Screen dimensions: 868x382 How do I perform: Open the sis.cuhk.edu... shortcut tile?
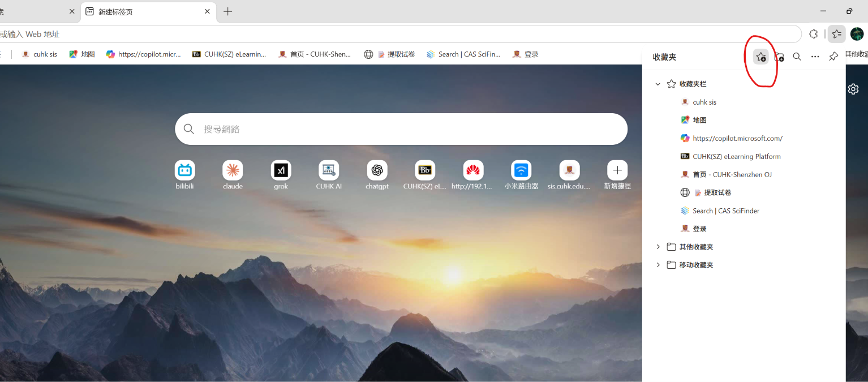pyautogui.click(x=569, y=175)
